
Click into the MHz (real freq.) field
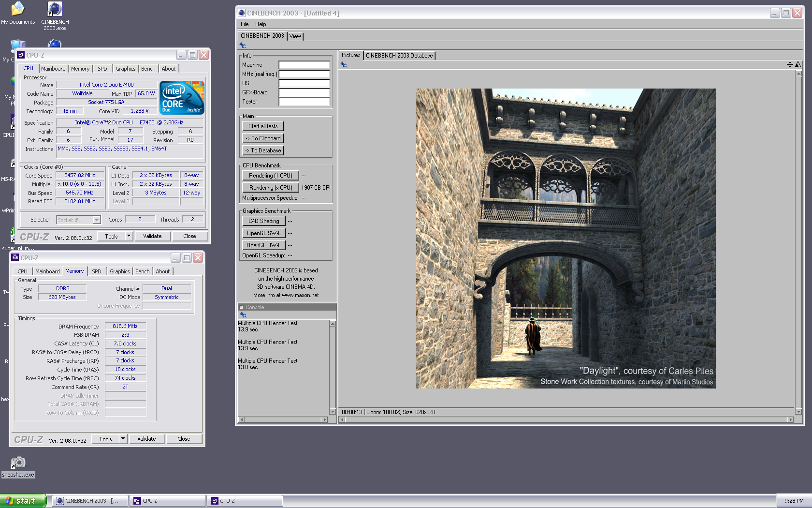click(304, 74)
